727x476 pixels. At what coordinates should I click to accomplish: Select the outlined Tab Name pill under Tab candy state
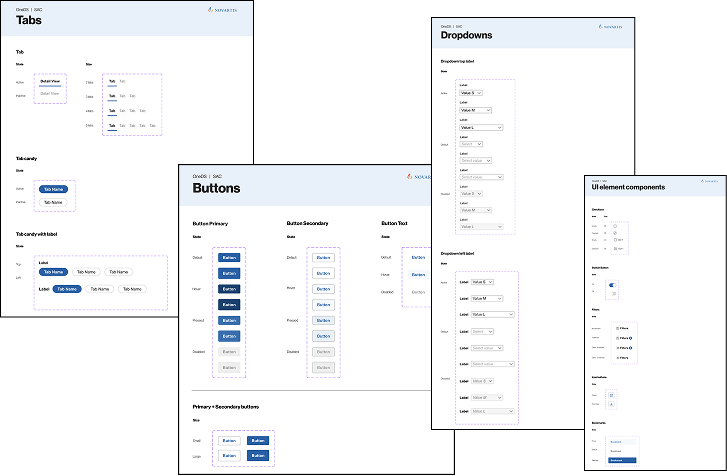coord(53,203)
